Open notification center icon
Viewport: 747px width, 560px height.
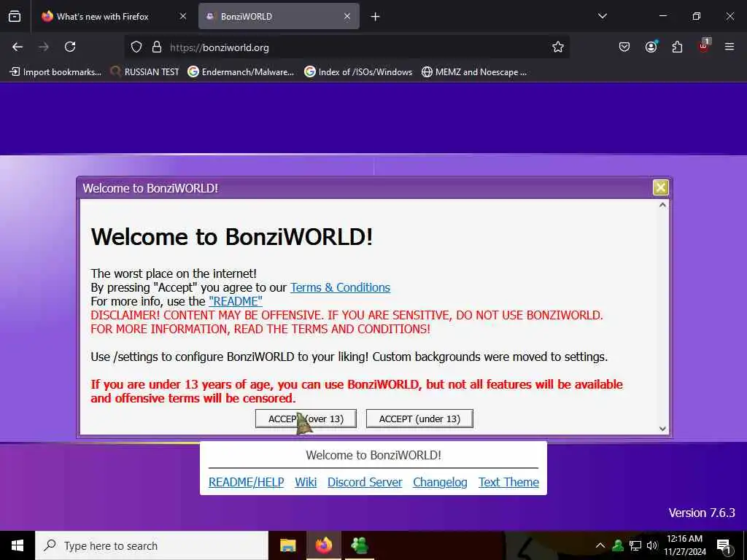pyautogui.click(x=724, y=546)
